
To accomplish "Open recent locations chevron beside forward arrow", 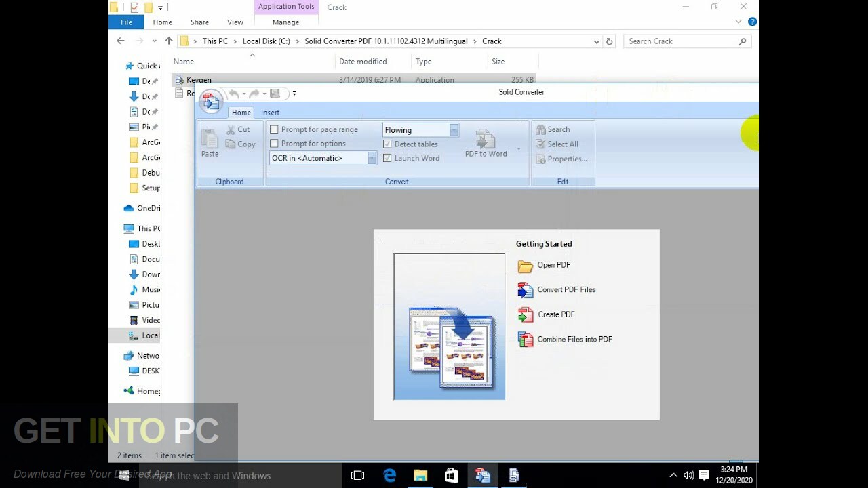I will coord(155,41).
